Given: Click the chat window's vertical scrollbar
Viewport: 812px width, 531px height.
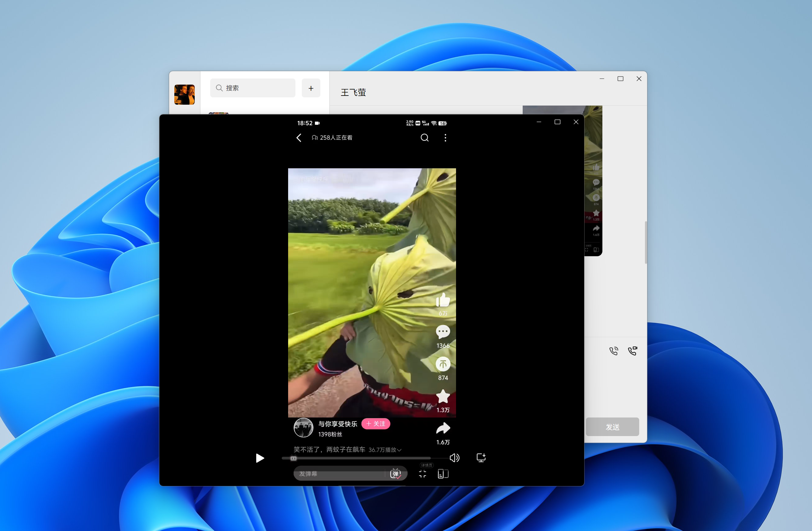Looking at the screenshot, I should pyautogui.click(x=646, y=242).
